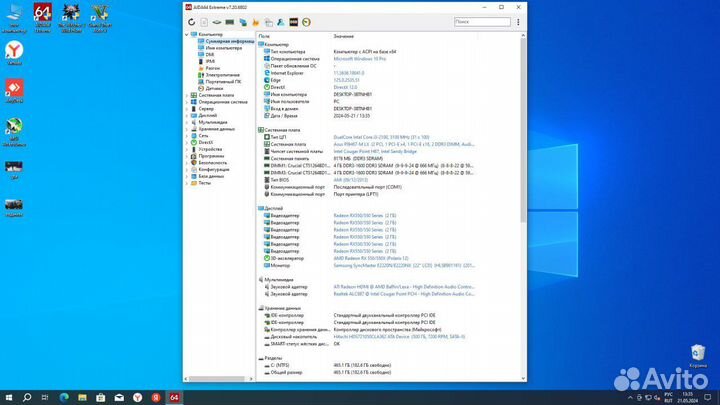The height and width of the screenshot is (405, 720).
Task: Expand the Хранение данных tree node arrow
Action: point(187,129)
